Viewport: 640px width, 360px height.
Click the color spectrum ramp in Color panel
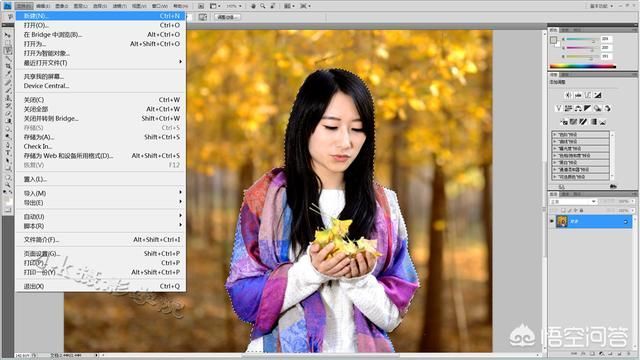click(583, 66)
